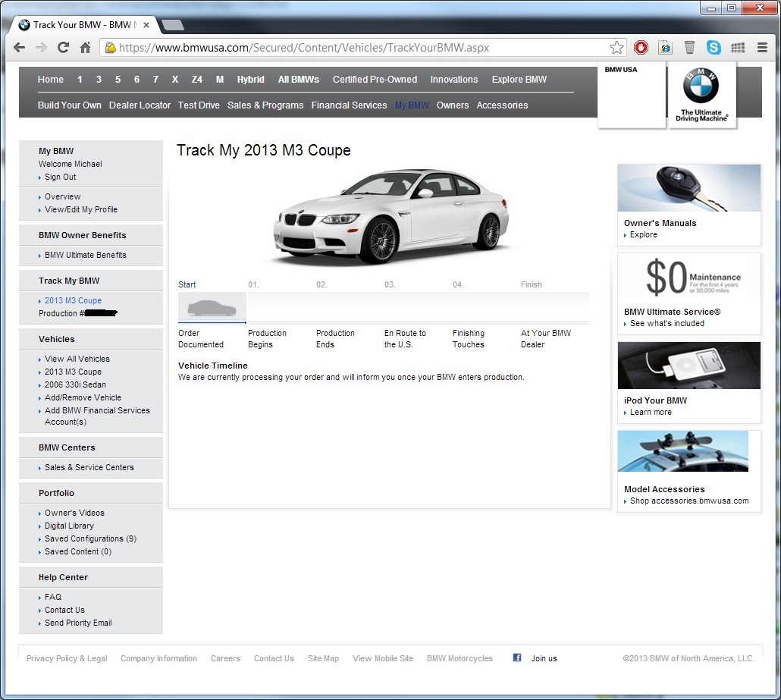Open the Owners navigation link
The image size is (781, 700).
click(453, 105)
